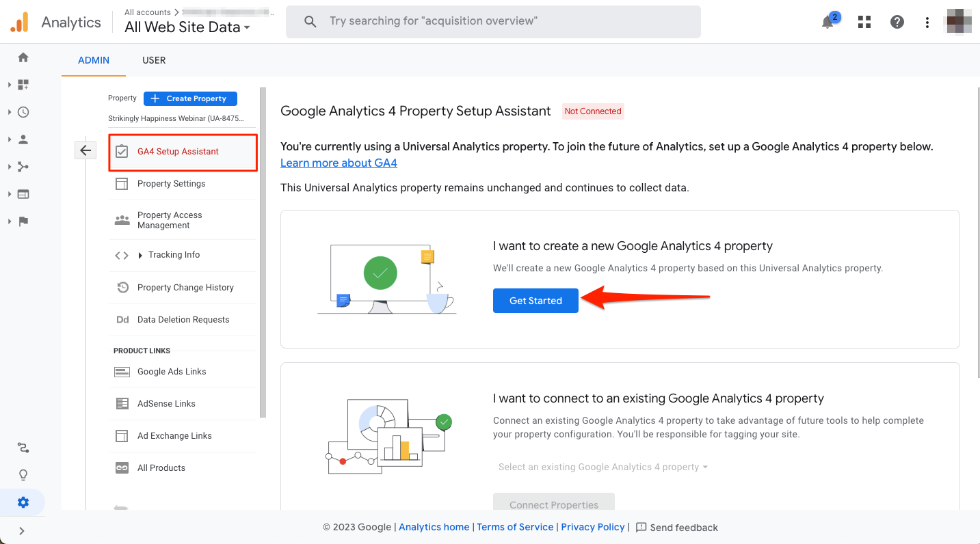Select the Strikingly Happiness Webinar property
Image resolution: width=980 pixels, height=544 pixels.
coord(176,118)
